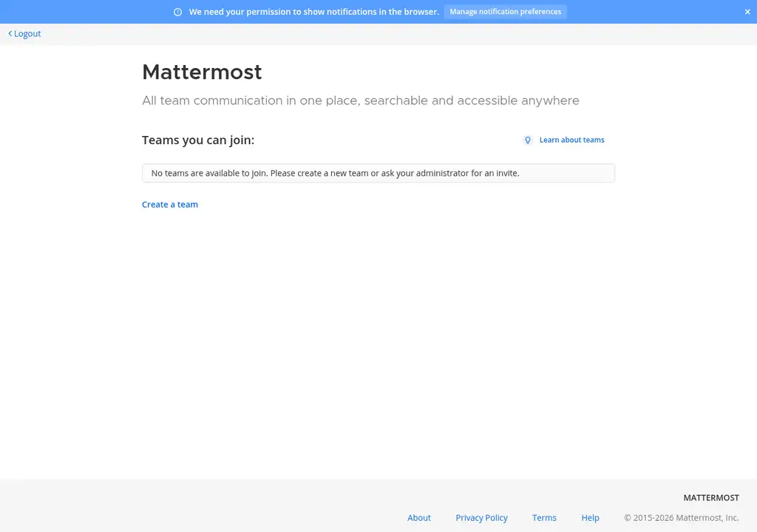Open the Terms footer link
Screen dimensions: 757x532
pos(544,517)
